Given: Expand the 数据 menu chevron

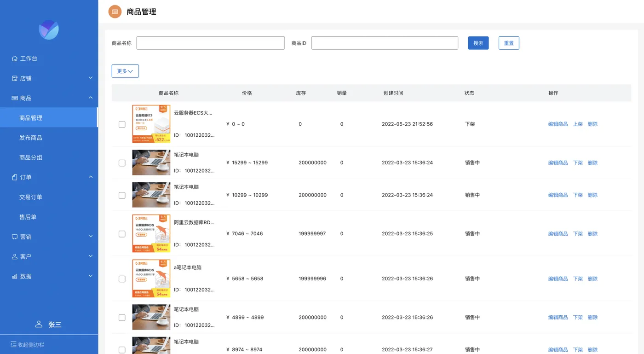Looking at the screenshot, I should point(91,276).
